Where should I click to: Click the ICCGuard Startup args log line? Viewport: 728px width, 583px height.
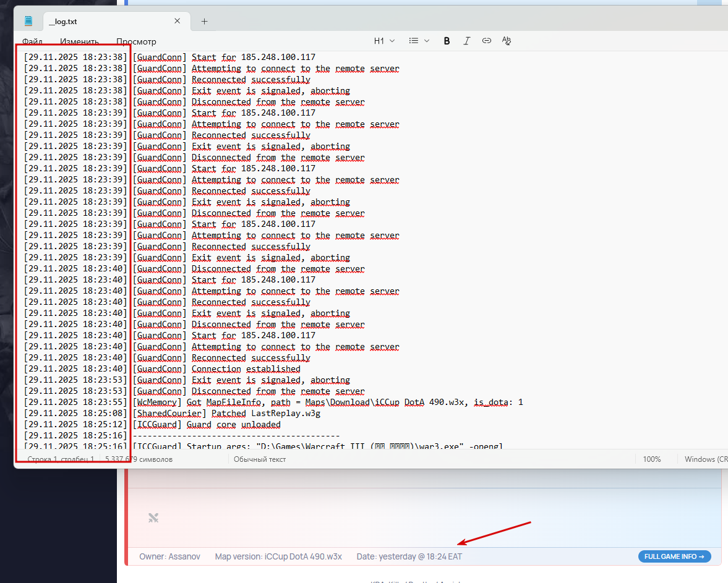tap(263, 446)
